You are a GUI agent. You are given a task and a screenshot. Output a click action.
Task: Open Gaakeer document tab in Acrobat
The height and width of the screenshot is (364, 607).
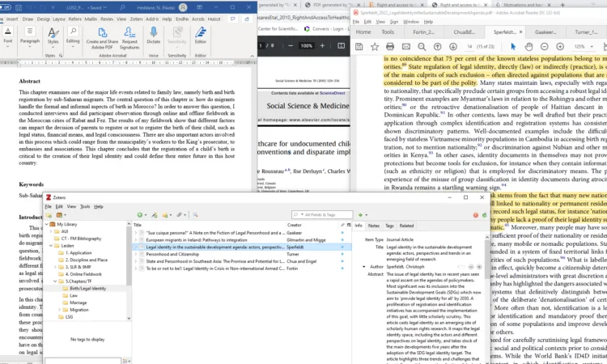point(545,32)
